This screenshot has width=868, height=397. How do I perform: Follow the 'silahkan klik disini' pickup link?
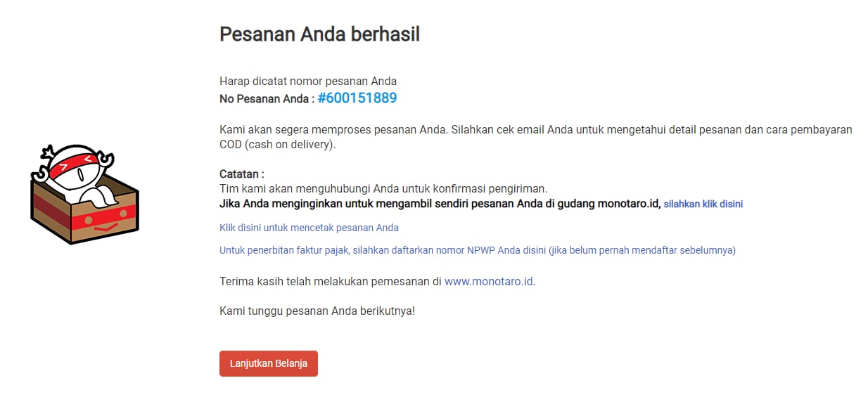(x=703, y=204)
